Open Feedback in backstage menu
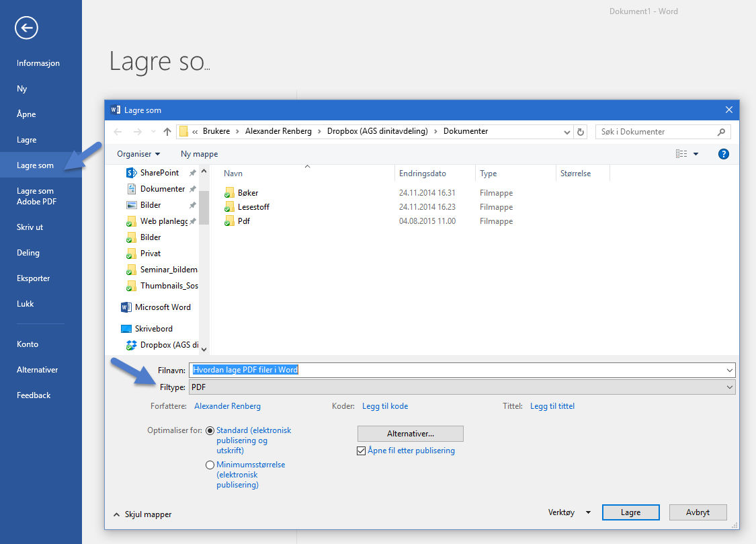Image resolution: width=756 pixels, height=544 pixels. pyautogui.click(x=34, y=395)
